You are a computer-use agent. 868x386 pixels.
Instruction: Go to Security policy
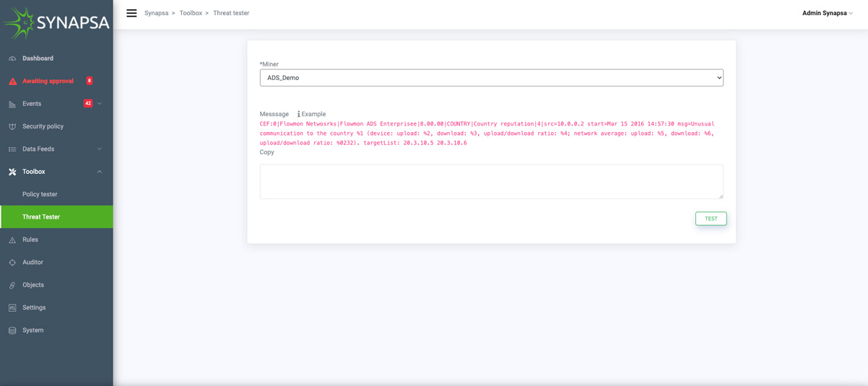click(x=43, y=126)
